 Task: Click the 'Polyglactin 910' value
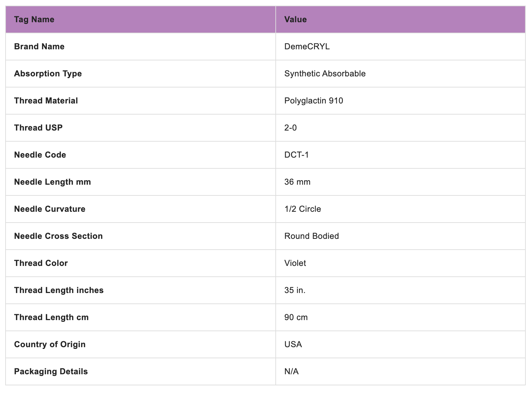click(314, 101)
